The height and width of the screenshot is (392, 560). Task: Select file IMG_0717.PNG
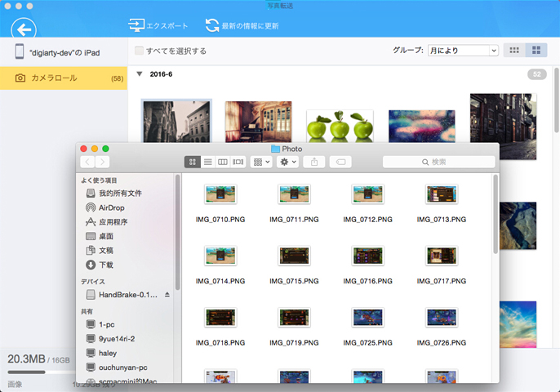pos(442,265)
